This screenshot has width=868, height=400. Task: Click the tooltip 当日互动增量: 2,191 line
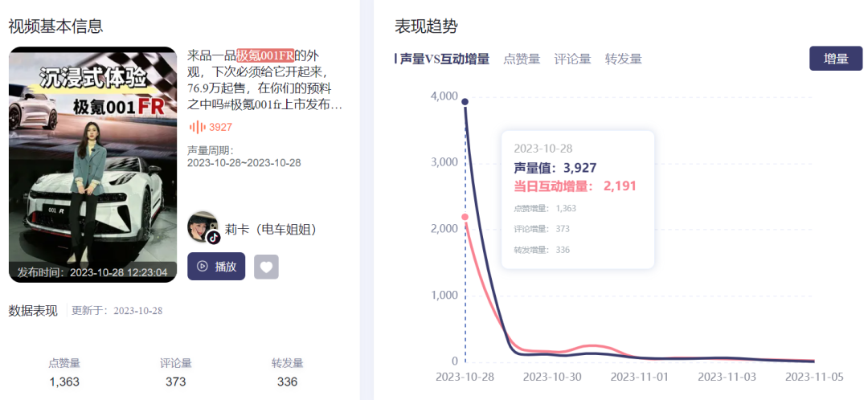tap(575, 186)
